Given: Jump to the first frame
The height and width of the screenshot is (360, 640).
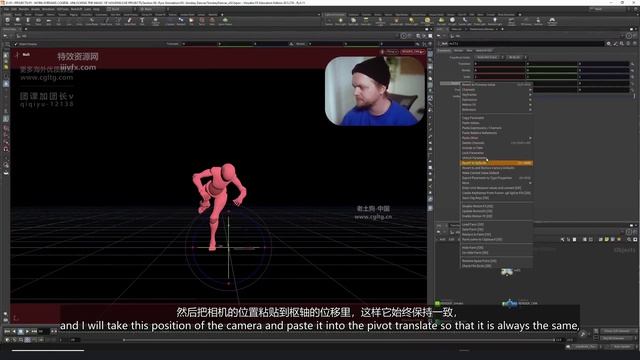Looking at the screenshot, I should tap(7, 331).
